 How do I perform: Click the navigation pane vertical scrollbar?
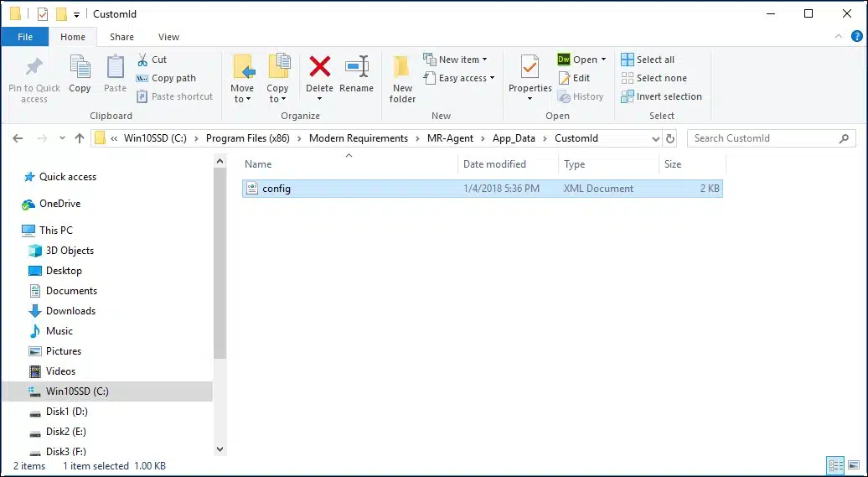point(220,293)
